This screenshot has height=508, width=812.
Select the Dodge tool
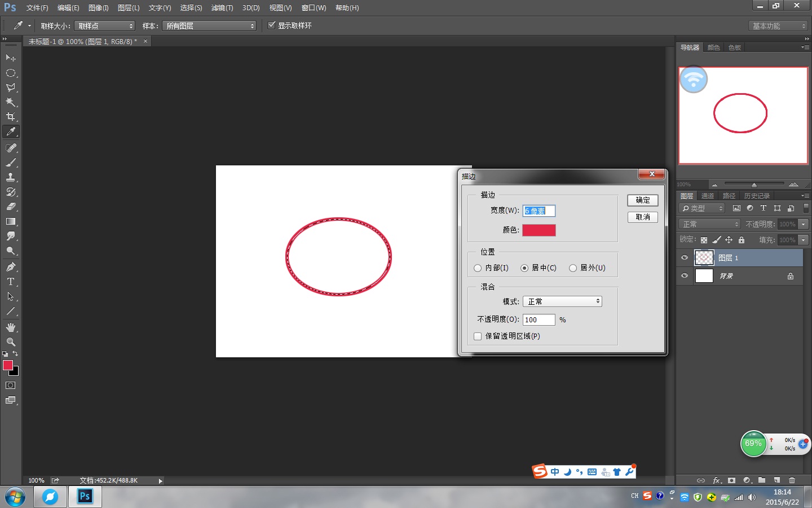11,251
